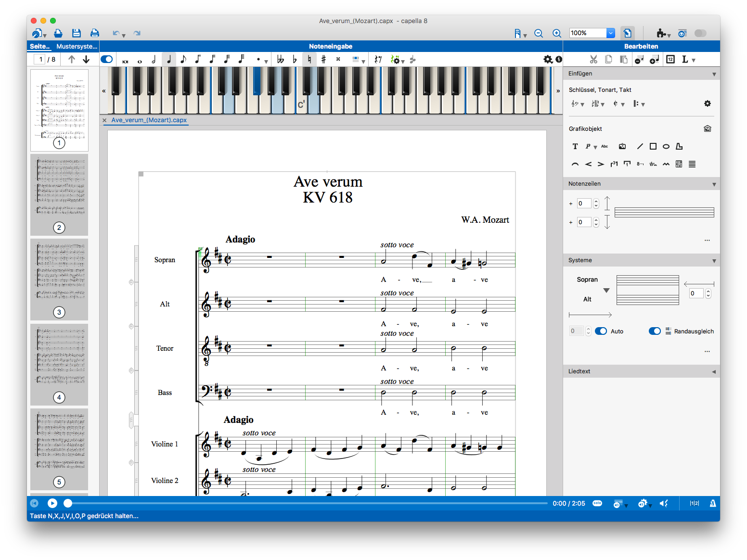Image resolution: width=747 pixels, height=560 pixels.
Task: Toggle the playback mute speaker icon
Action: tap(664, 503)
